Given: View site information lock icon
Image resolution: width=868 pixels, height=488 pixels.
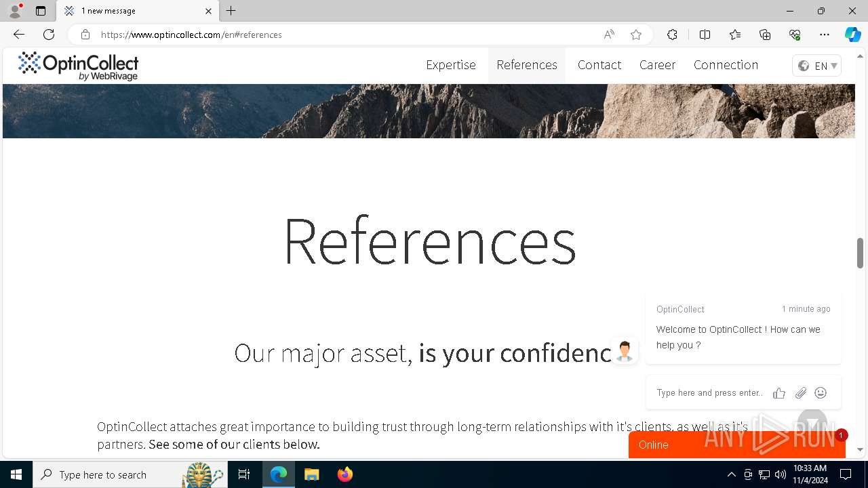Looking at the screenshot, I should click(85, 35).
